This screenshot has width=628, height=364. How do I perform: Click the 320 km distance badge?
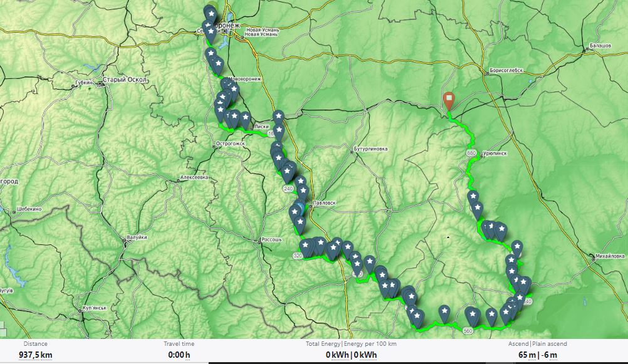(298, 256)
